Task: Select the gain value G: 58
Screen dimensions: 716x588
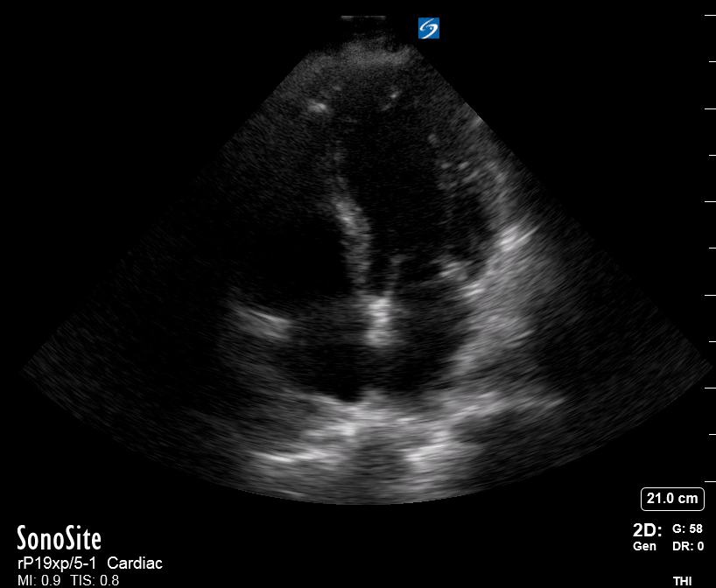Action: tap(687, 528)
